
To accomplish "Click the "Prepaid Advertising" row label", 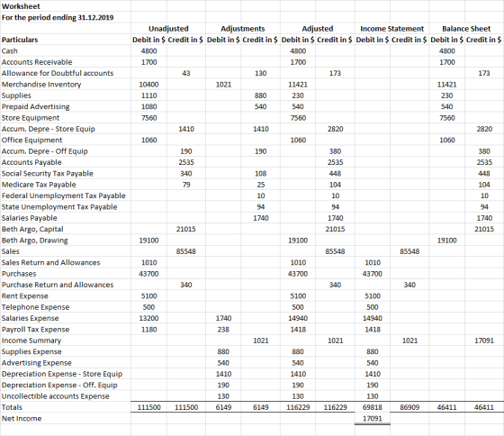I will point(35,106).
